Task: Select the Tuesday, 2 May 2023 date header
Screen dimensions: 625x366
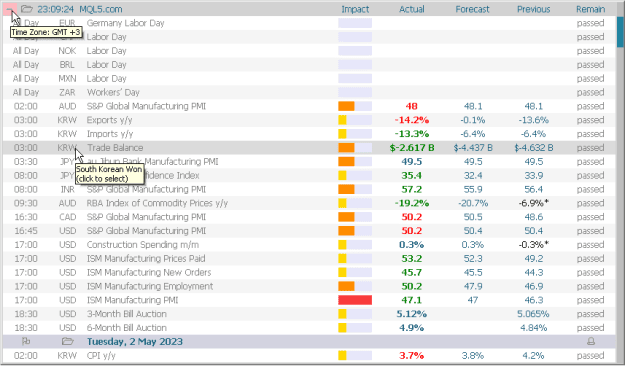Action: (x=135, y=342)
